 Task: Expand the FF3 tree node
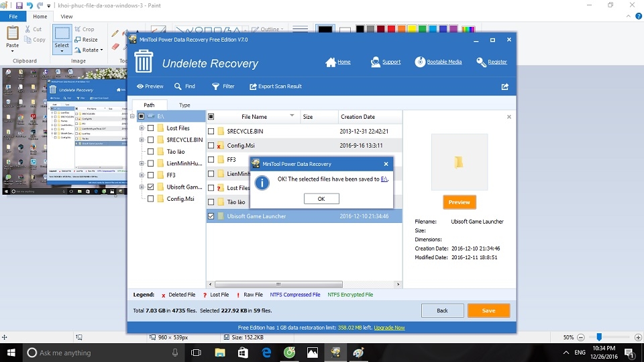pos(142,175)
